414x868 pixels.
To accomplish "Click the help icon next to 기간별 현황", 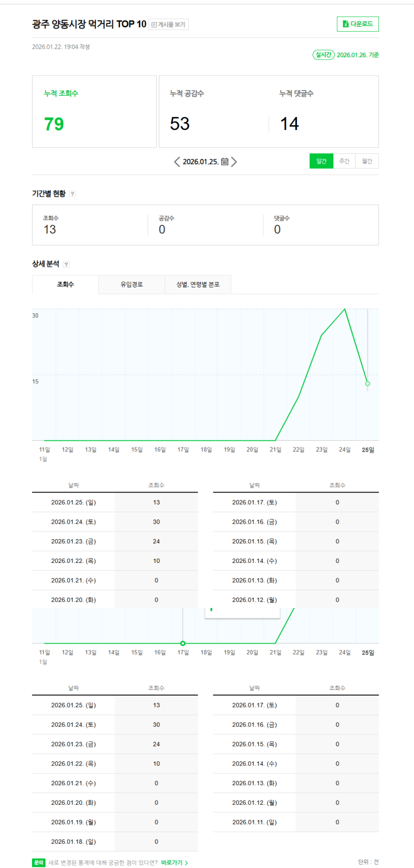I will pos(72,194).
